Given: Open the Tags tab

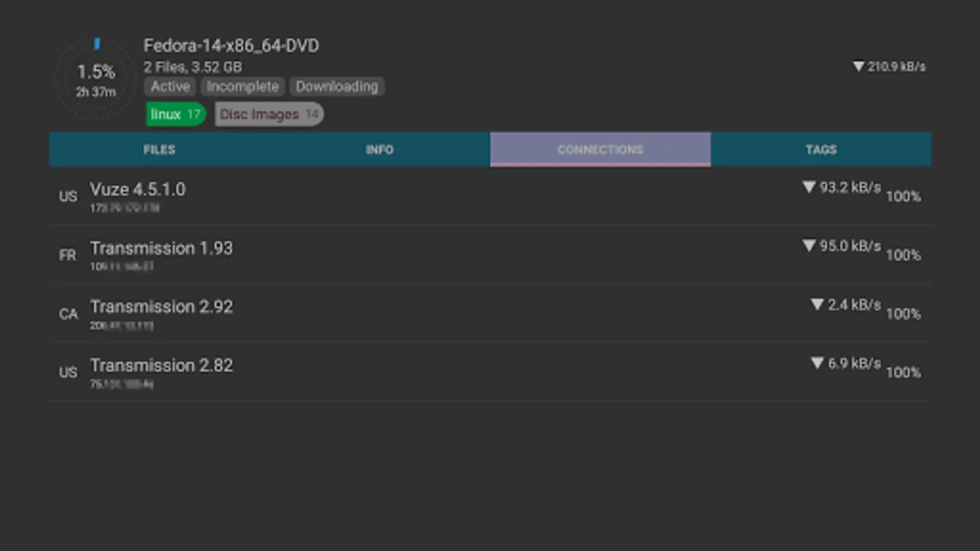Looking at the screenshot, I should 821,149.
